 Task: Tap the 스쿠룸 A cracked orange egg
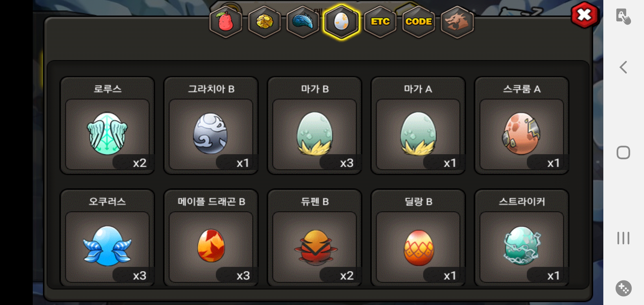[x=522, y=126]
